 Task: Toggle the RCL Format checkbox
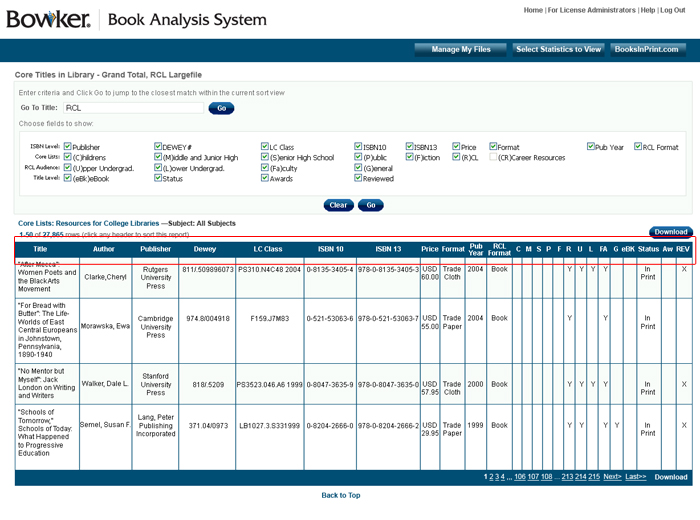[x=638, y=146]
